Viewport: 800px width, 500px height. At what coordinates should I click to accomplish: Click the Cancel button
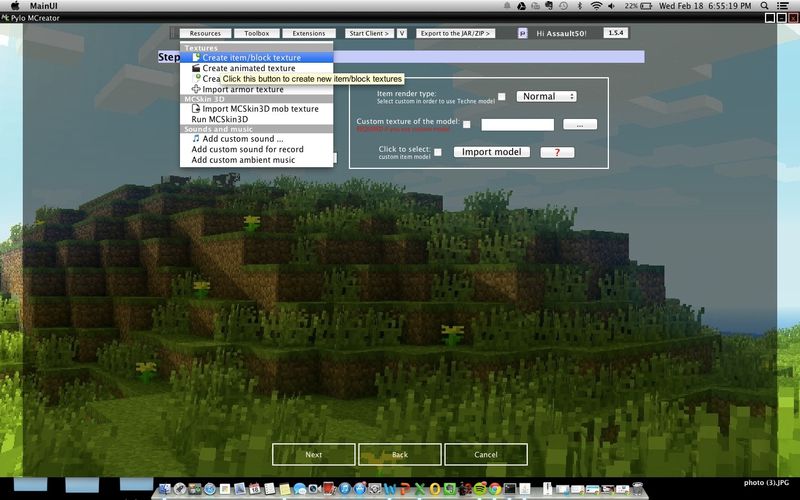click(x=486, y=455)
